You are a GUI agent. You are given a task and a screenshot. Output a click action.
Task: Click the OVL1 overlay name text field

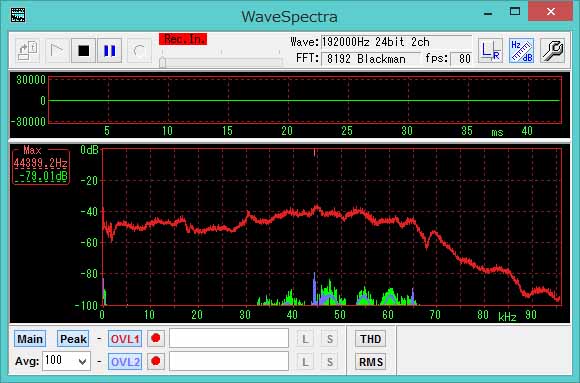pyautogui.click(x=229, y=338)
